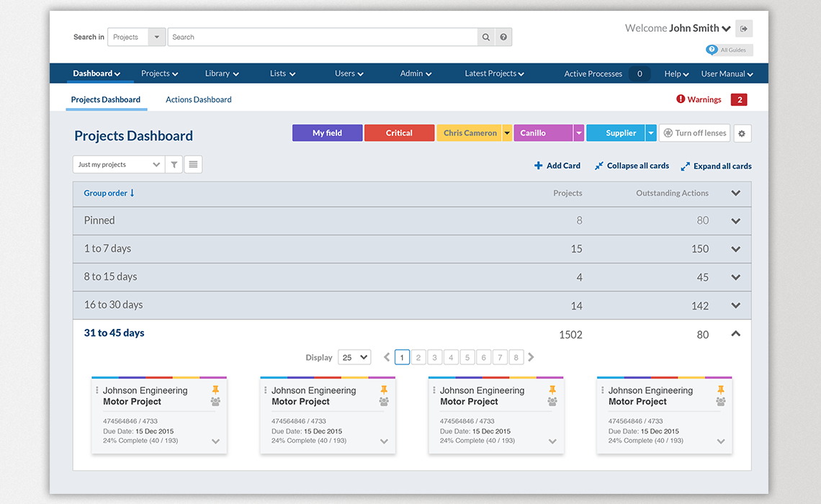This screenshot has width=821, height=504.
Task: Open drag handle menu on third card
Action: tap(434, 390)
